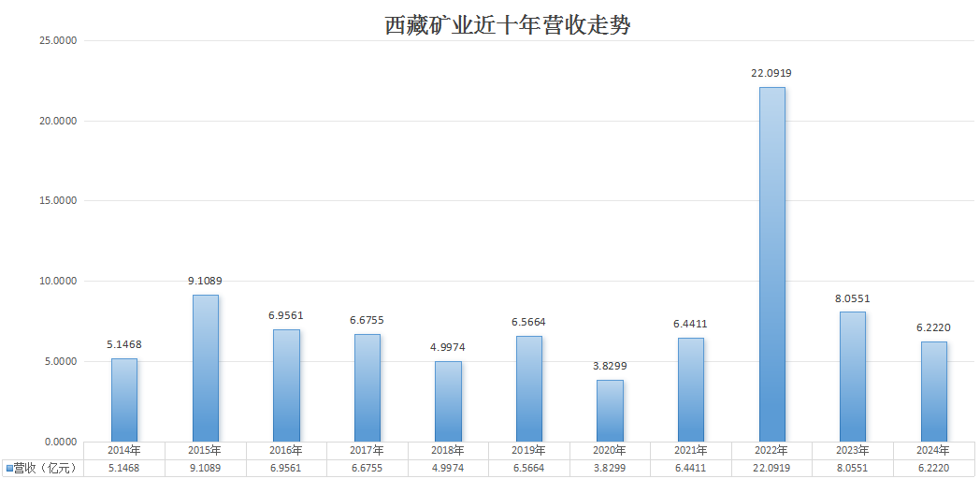980x479 pixels.
Task: Click the 2022年 category header cell
Action: click(x=771, y=451)
